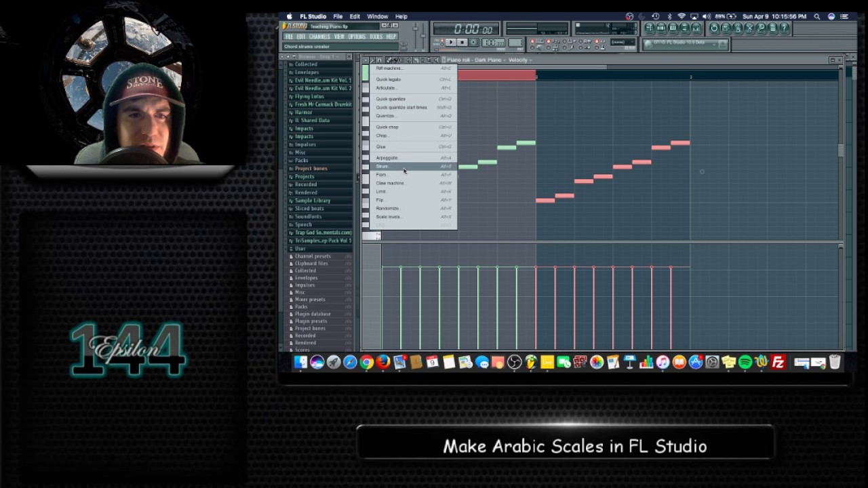Open the Trash in the dock
The width and height of the screenshot is (868, 488).
tap(835, 363)
